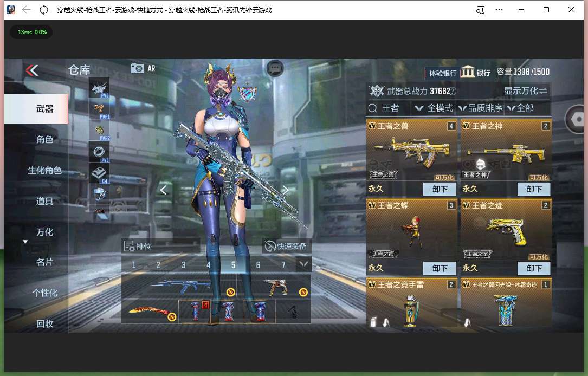
Task: Open the chat bubble icon
Action: click(x=275, y=68)
